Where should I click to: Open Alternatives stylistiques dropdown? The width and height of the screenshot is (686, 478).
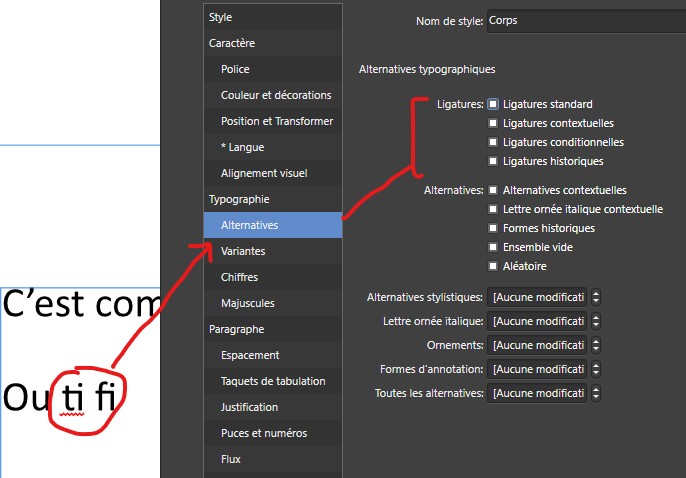[537, 297]
